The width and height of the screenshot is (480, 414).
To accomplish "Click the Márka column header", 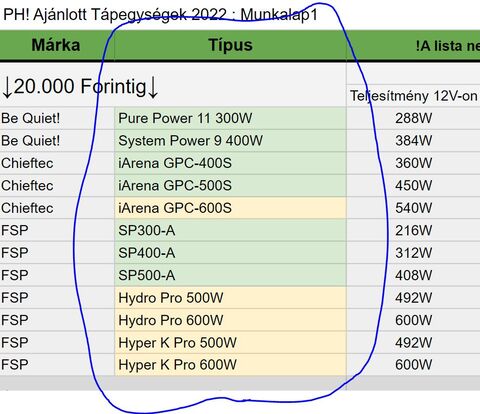I will (x=56, y=45).
